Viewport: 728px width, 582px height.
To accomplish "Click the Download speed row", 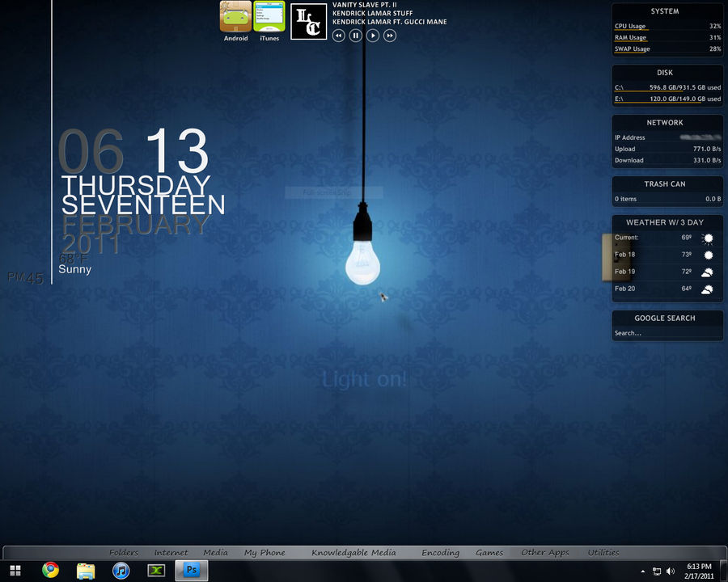I will coord(667,160).
